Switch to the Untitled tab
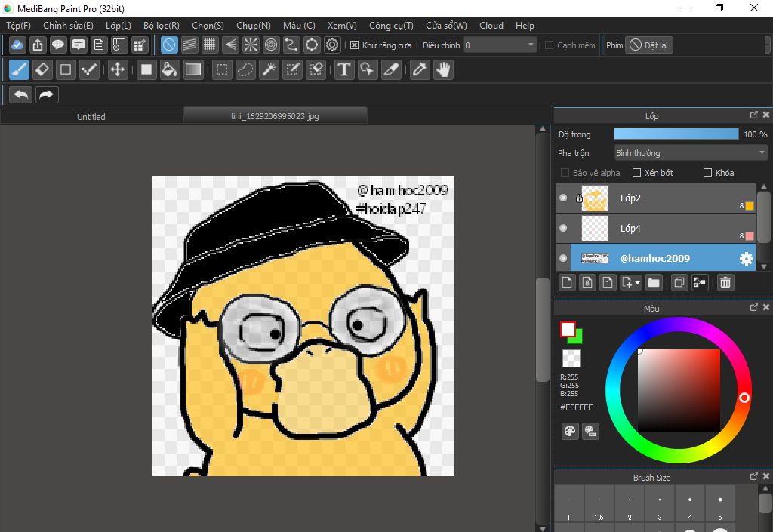 [x=91, y=117]
